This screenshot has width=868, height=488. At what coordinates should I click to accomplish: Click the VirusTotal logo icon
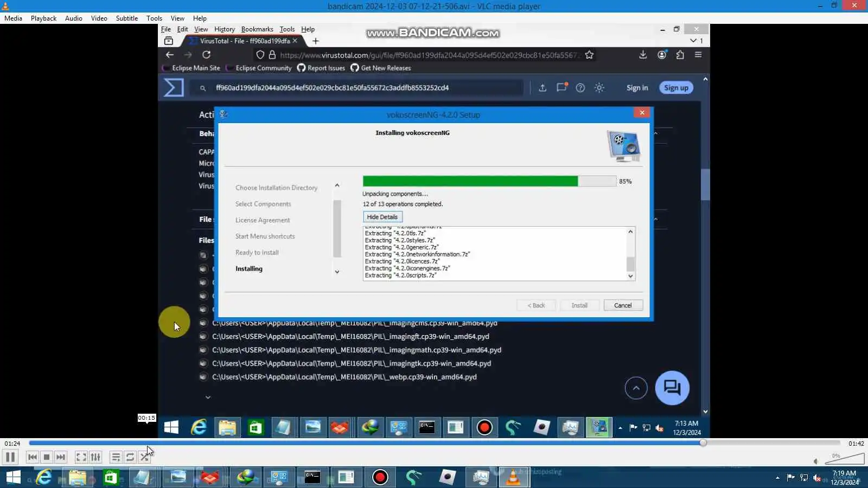point(174,88)
